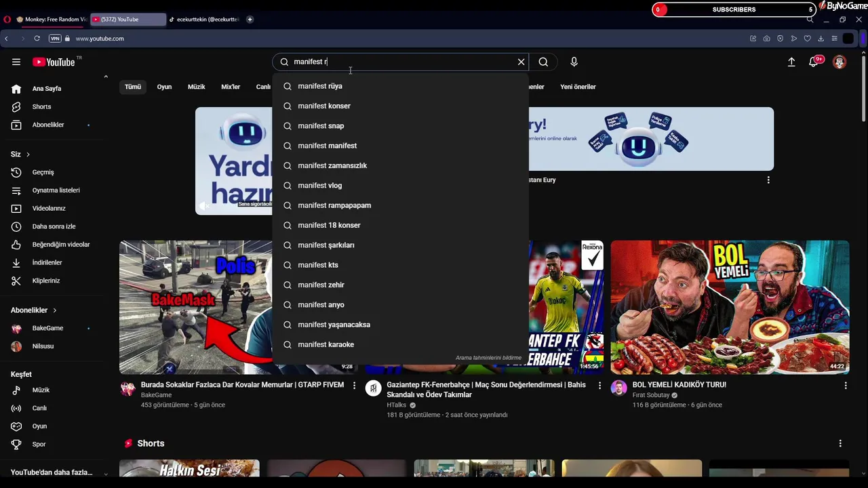
Task: Click the magnifier search button
Action: [543, 62]
